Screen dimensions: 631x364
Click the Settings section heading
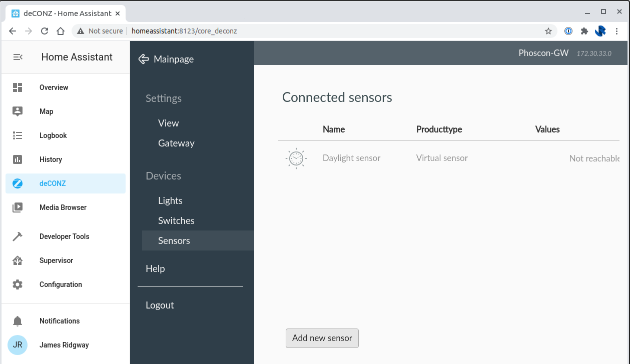(164, 98)
